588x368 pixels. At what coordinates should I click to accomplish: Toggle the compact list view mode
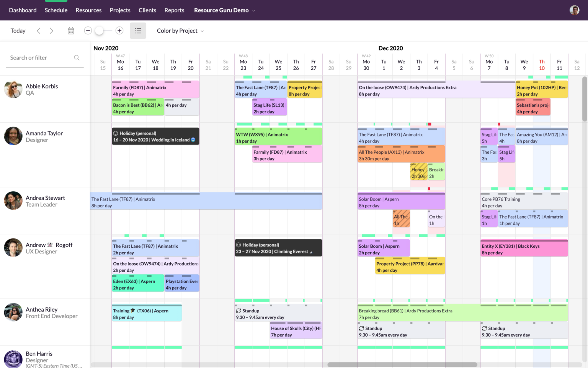pyautogui.click(x=138, y=30)
